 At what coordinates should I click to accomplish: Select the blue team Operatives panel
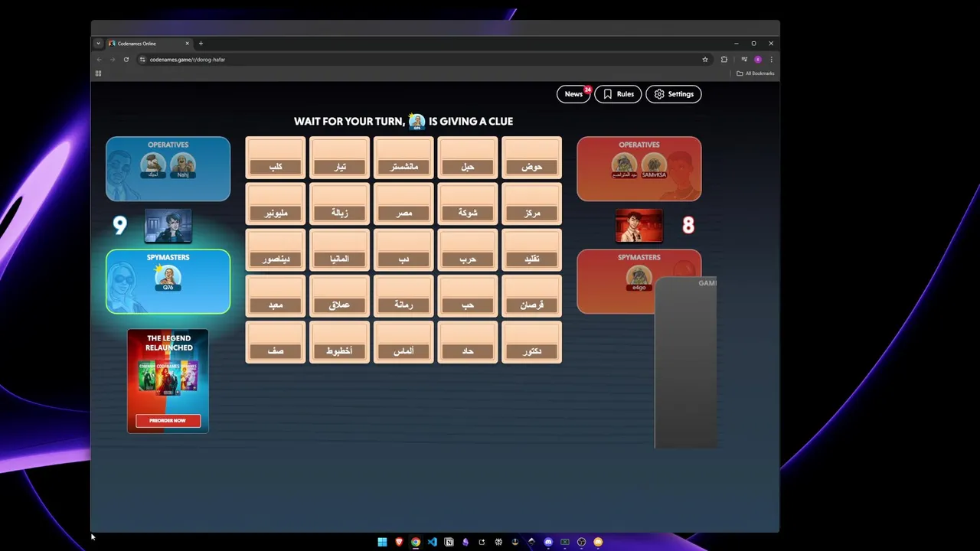[x=168, y=169]
